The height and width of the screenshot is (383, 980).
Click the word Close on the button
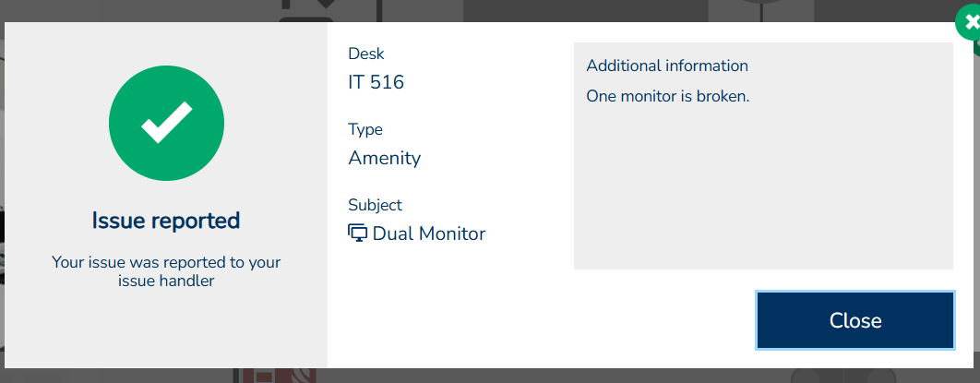point(855,320)
